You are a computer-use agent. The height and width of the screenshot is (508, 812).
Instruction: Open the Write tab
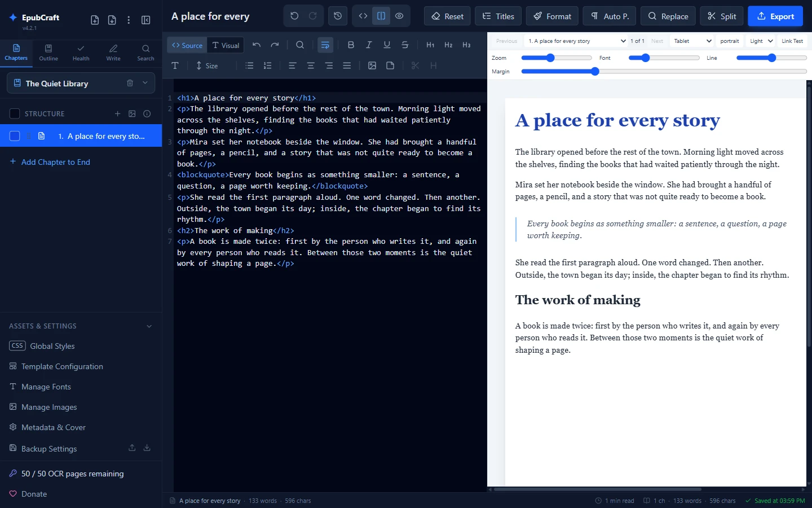click(x=113, y=52)
